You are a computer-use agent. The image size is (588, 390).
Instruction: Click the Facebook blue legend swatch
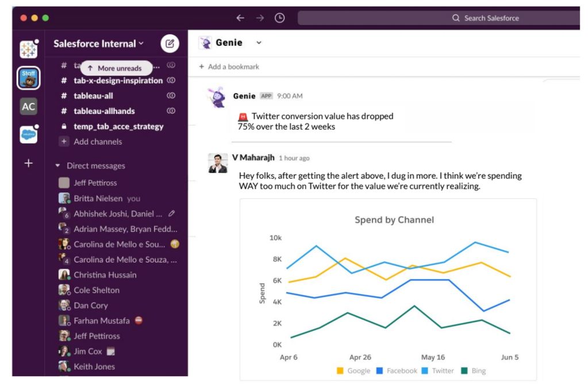[x=379, y=371]
